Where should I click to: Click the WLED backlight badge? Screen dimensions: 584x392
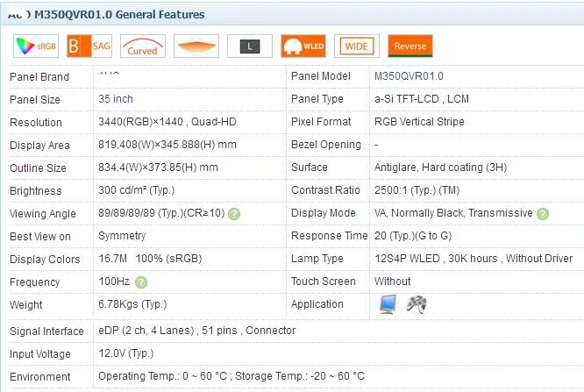pyautogui.click(x=303, y=46)
